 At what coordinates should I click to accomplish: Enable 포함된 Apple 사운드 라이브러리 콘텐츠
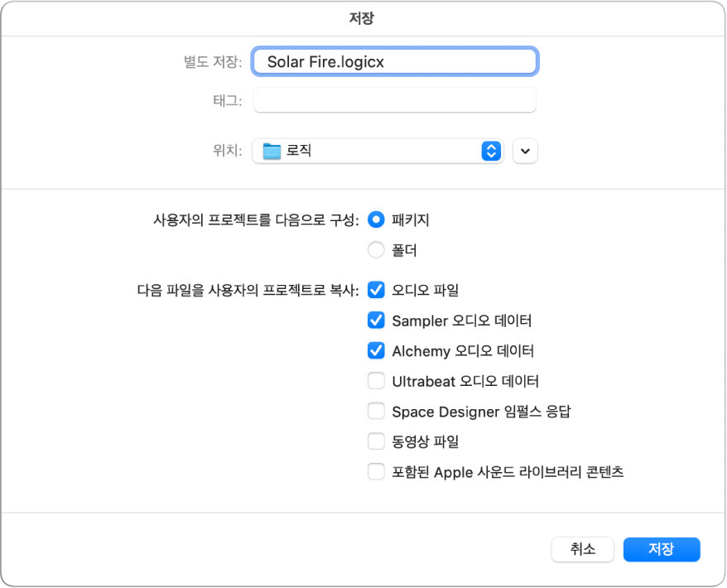tap(376, 472)
